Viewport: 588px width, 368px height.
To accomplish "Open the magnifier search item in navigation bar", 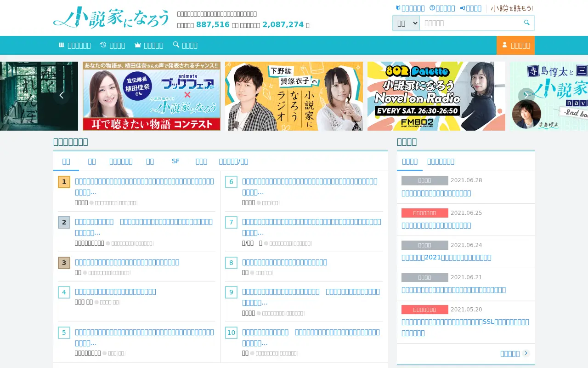I will pyautogui.click(x=185, y=45).
